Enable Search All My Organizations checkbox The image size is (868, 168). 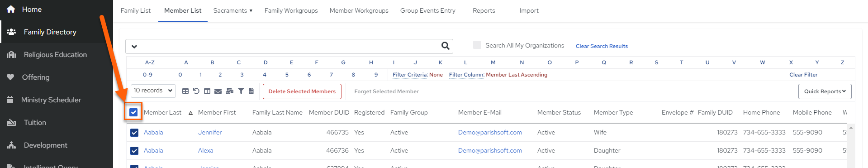point(477,45)
